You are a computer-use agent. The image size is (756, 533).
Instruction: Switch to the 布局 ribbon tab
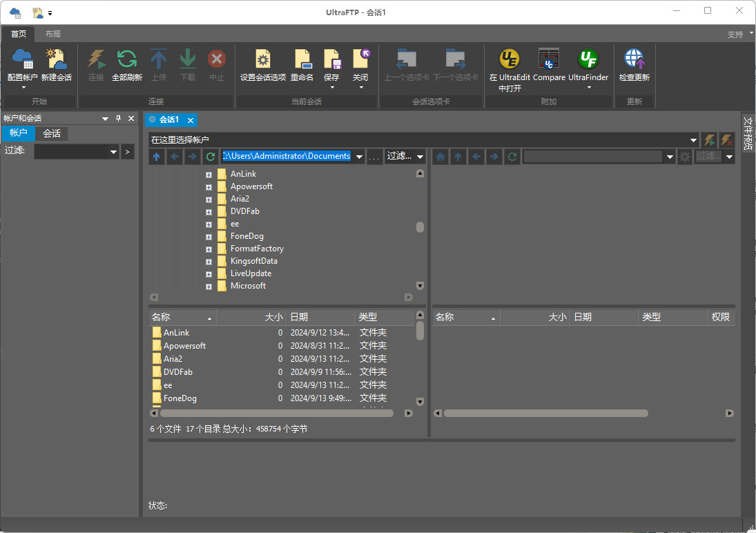point(53,34)
